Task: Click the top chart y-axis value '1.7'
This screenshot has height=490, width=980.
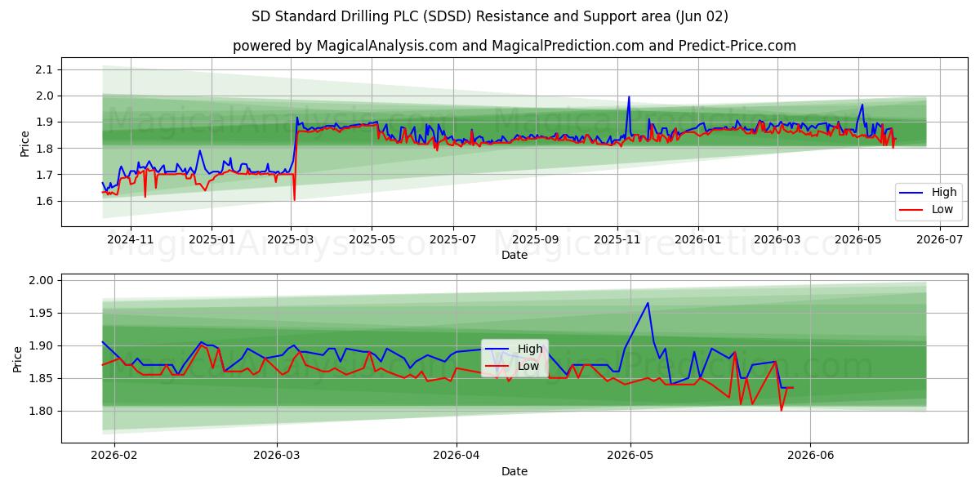Action: point(45,175)
